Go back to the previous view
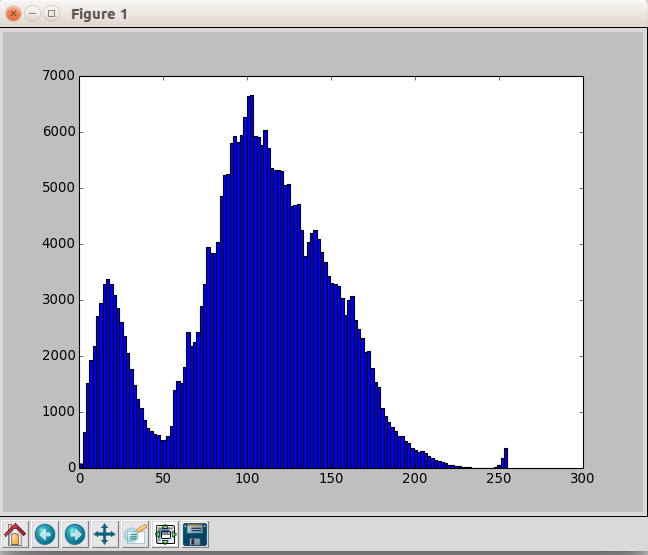 coord(45,534)
